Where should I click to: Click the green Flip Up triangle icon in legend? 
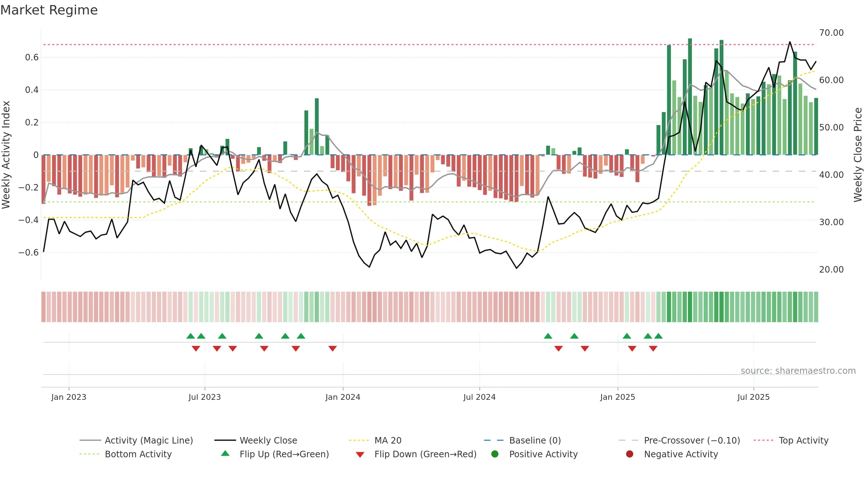pos(225,453)
